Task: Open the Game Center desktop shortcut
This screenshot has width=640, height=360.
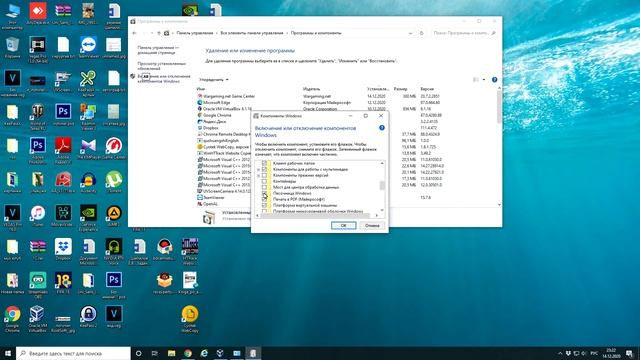Action: click(x=113, y=149)
